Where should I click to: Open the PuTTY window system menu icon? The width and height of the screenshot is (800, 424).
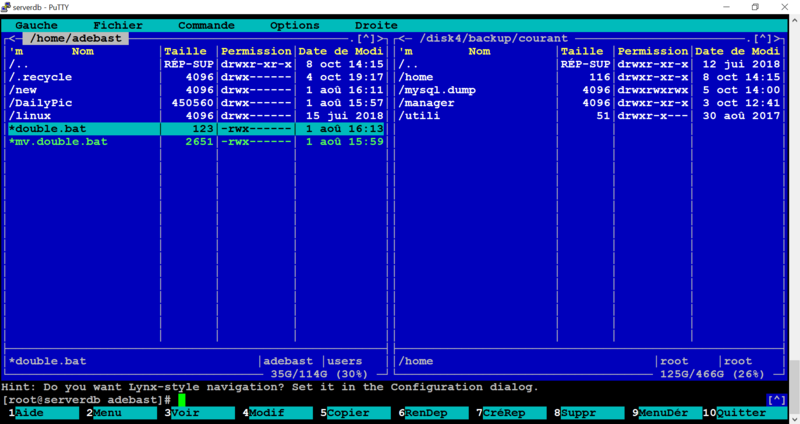click(6, 7)
